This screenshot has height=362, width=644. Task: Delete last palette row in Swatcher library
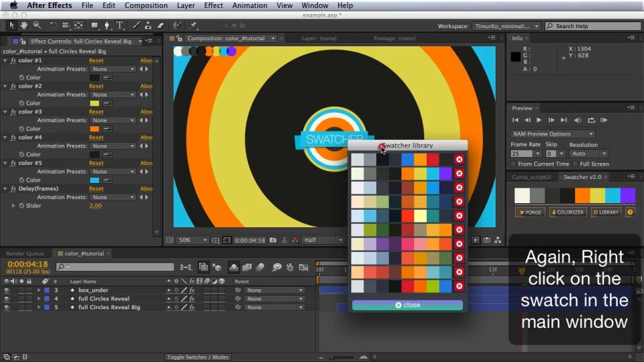click(459, 286)
